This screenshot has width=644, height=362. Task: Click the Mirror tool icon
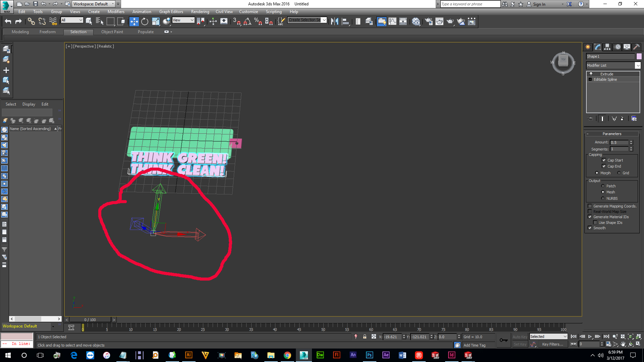coord(335,21)
